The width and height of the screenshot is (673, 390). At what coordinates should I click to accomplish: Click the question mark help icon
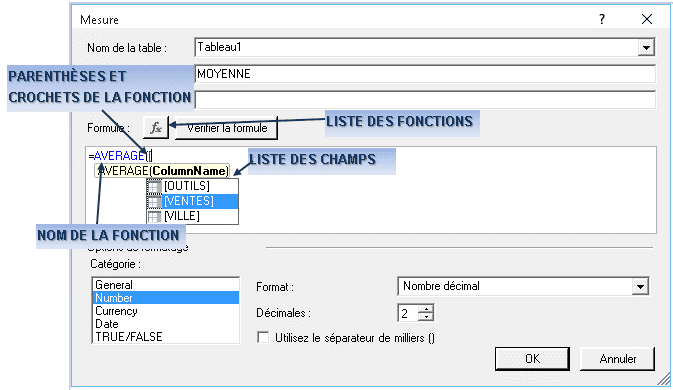click(602, 19)
